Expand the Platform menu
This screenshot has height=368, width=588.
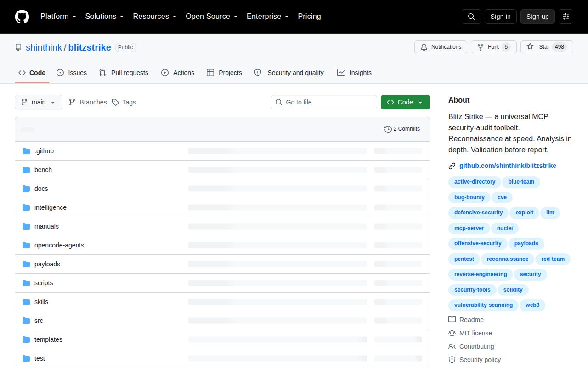click(x=58, y=17)
